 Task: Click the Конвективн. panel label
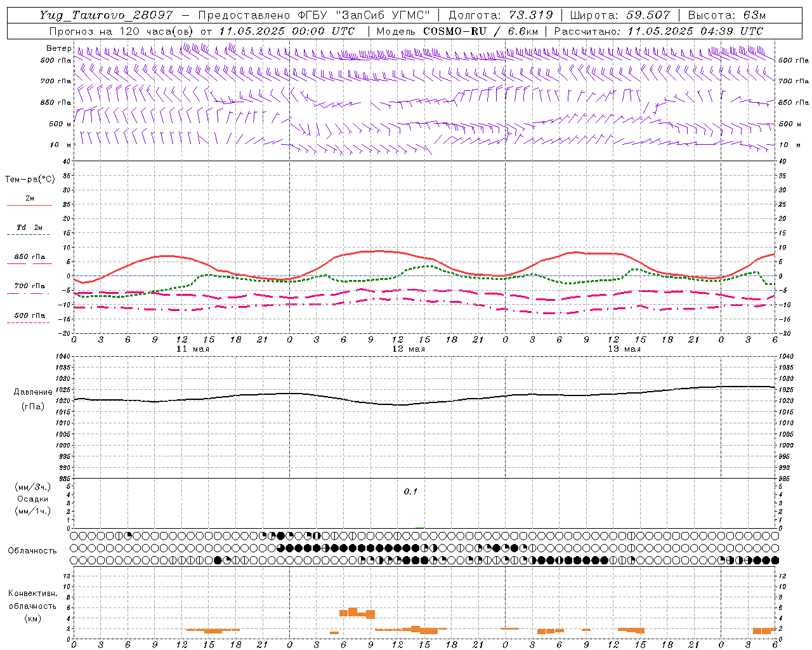pos(32,594)
